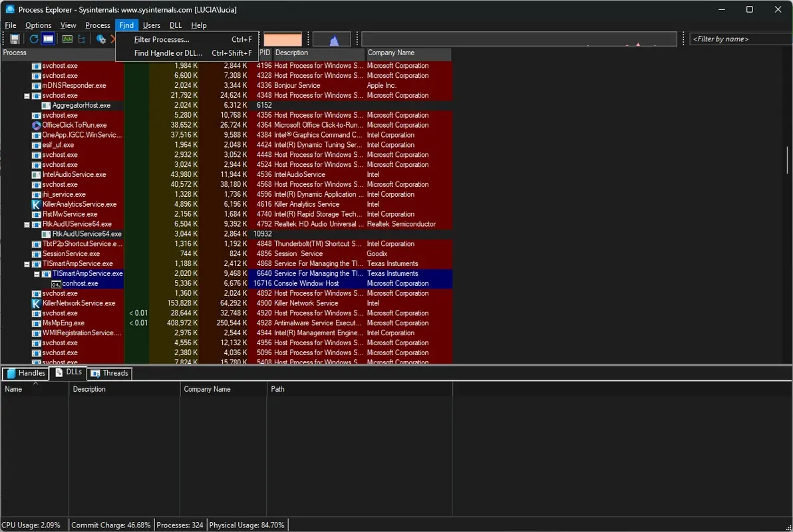The image size is (793, 532).
Task: Choose Find Handle or DLL entry
Action: click(187, 53)
